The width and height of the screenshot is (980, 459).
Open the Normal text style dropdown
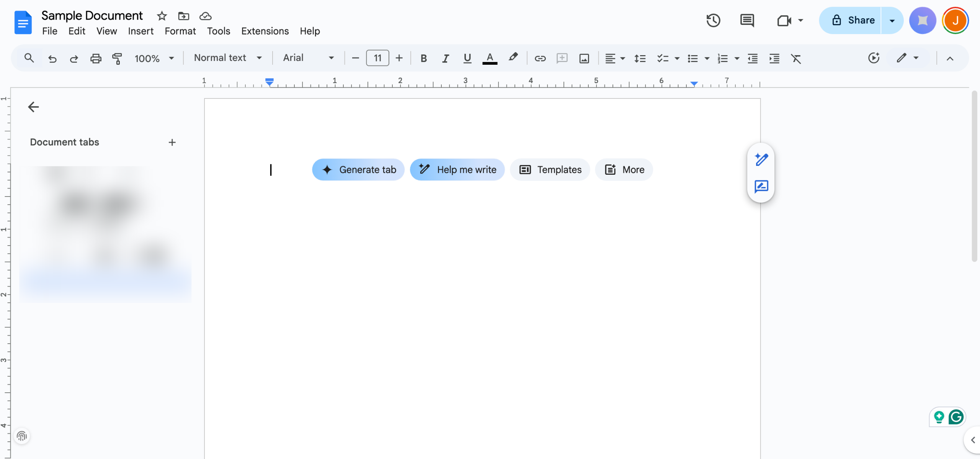tap(228, 58)
